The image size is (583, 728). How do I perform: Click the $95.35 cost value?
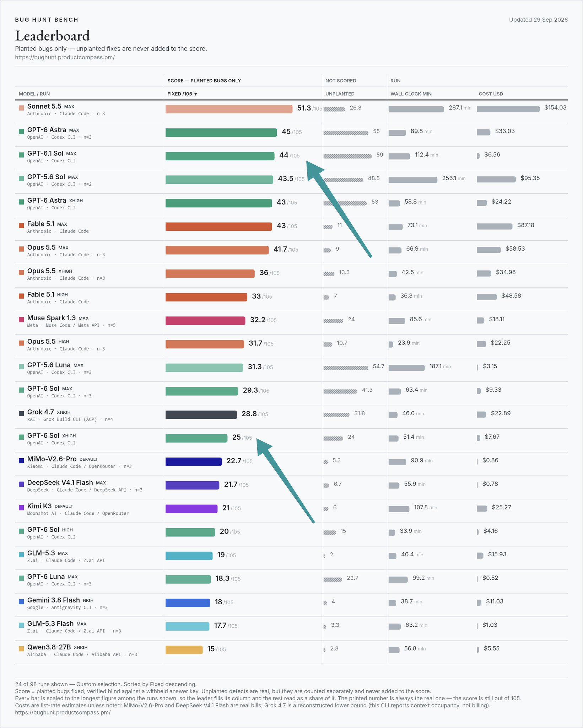[x=530, y=178]
